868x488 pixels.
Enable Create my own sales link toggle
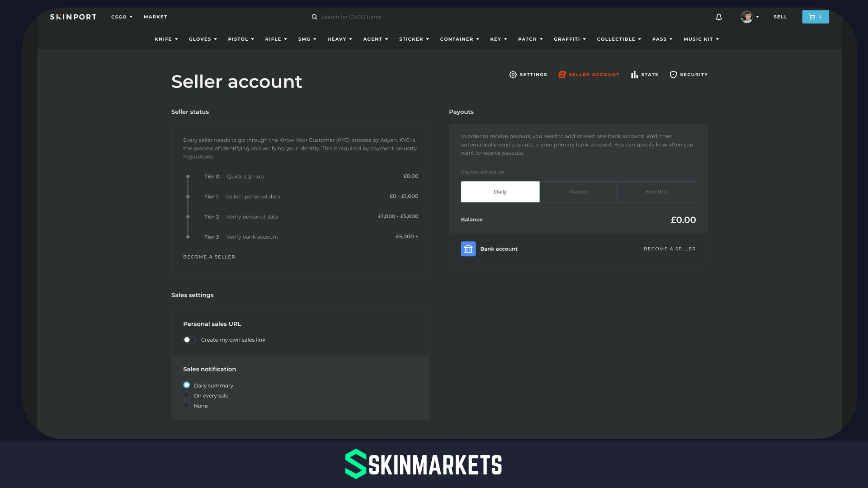pos(189,339)
